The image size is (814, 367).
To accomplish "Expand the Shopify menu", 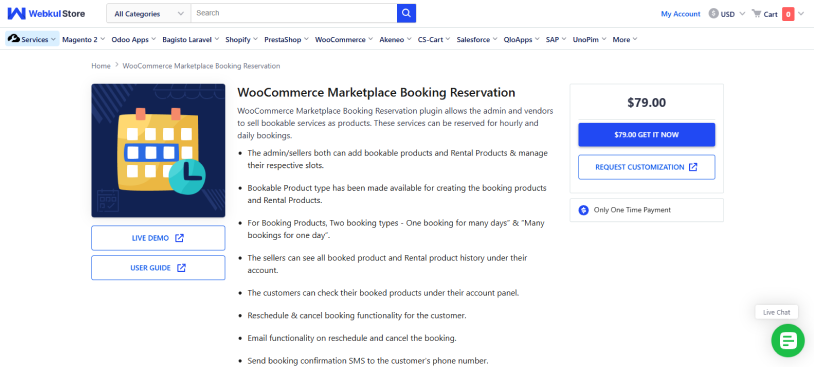I will pyautogui.click(x=242, y=39).
